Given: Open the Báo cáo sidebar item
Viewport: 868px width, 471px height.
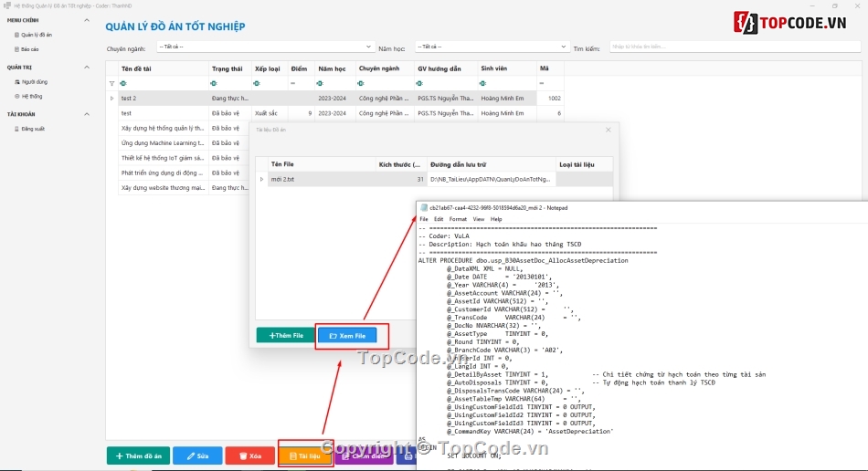Looking at the screenshot, I should click(29, 49).
